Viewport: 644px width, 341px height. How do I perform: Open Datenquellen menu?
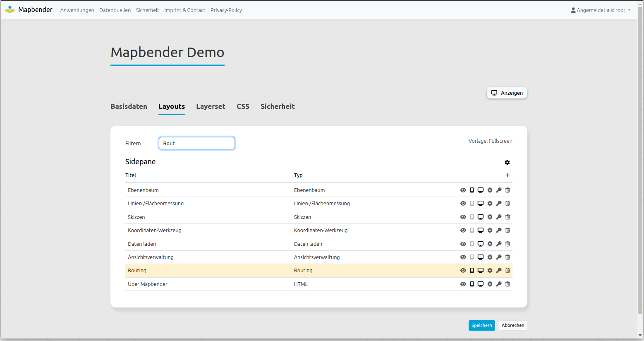coord(115,10)
